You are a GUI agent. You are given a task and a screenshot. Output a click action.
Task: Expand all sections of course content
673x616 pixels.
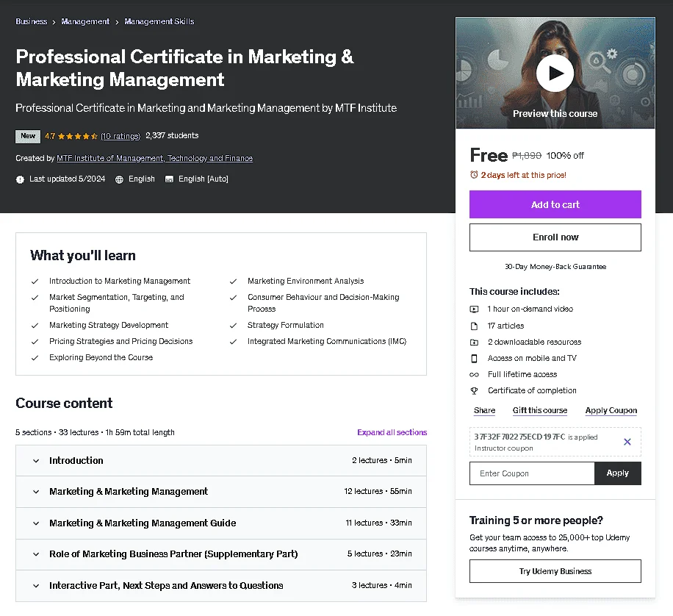392,432
